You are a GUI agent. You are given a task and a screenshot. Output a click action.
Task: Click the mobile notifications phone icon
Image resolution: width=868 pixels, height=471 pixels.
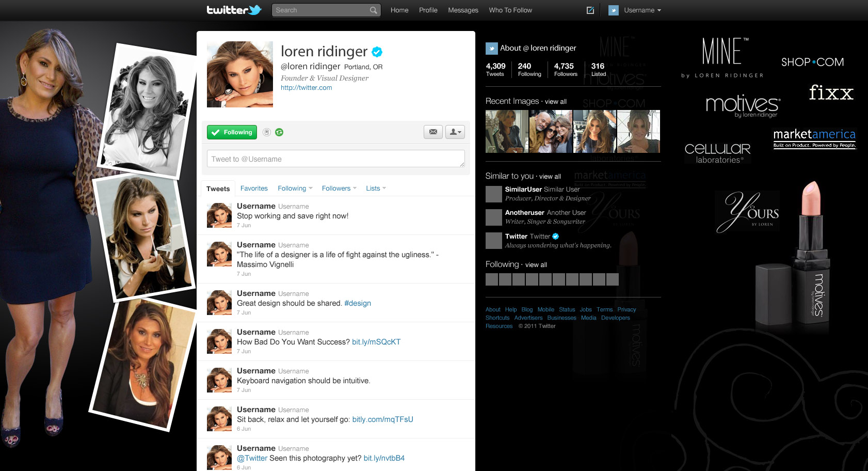coord(267,132)
